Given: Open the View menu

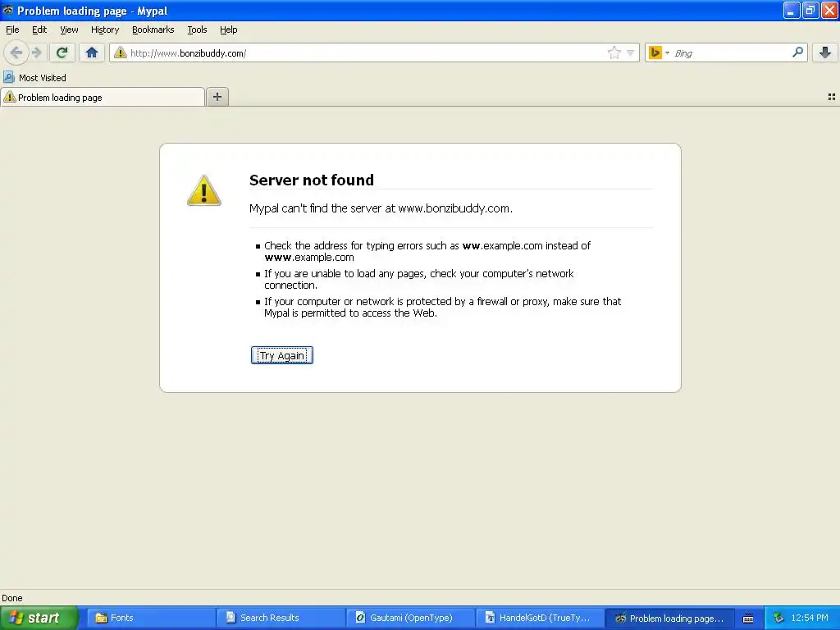Looking at the screenshot, I should pos(69,30).
